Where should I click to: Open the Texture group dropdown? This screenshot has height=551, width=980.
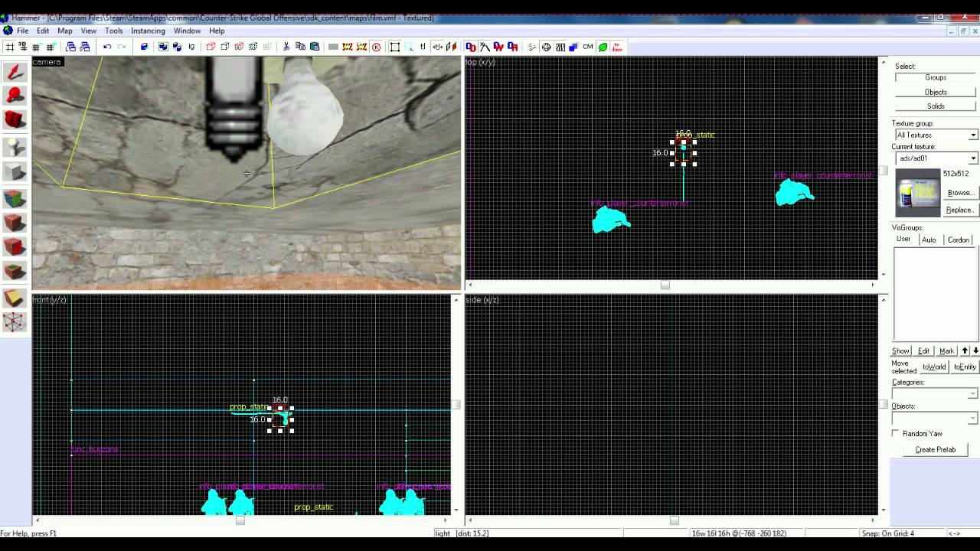pyautogui.click(x=973, y=135)
